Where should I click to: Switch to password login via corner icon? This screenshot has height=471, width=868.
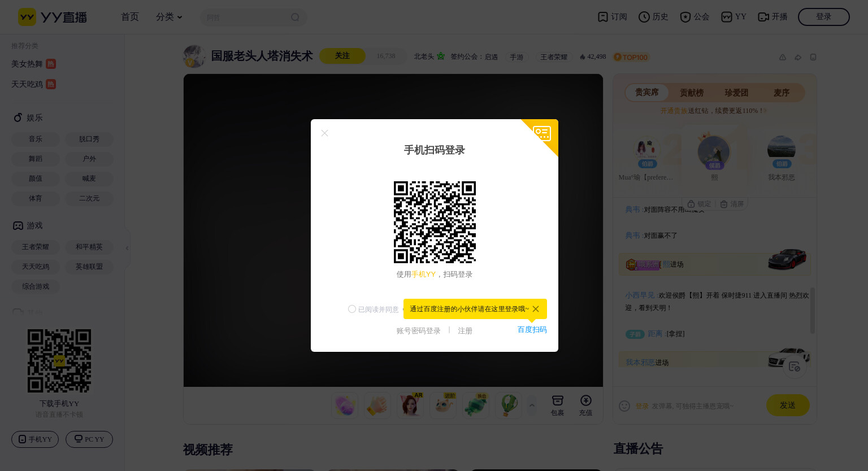(542, 134)
